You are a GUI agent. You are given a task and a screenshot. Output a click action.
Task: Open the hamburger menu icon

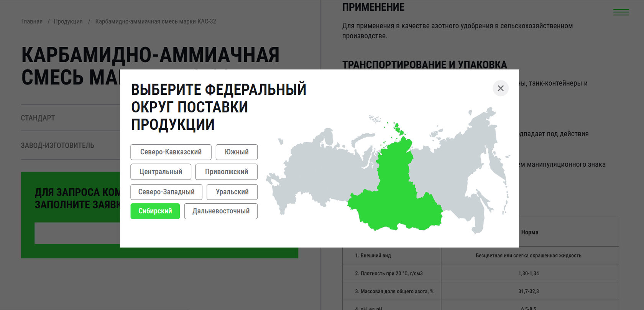621,12
